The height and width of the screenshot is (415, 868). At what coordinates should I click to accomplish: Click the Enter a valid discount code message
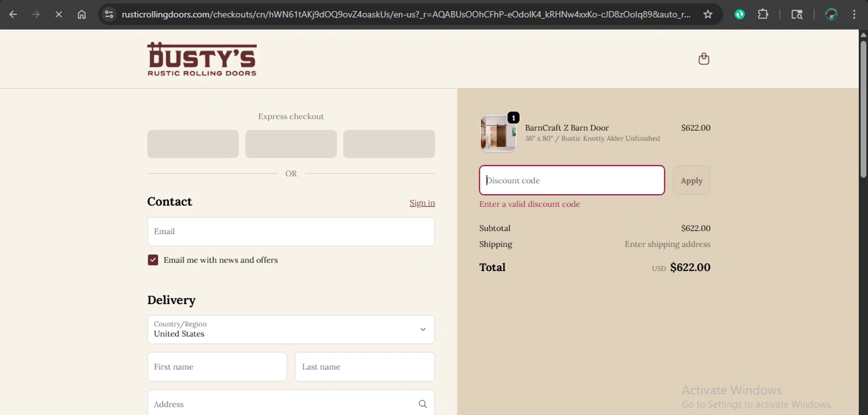tap(529, 204)
